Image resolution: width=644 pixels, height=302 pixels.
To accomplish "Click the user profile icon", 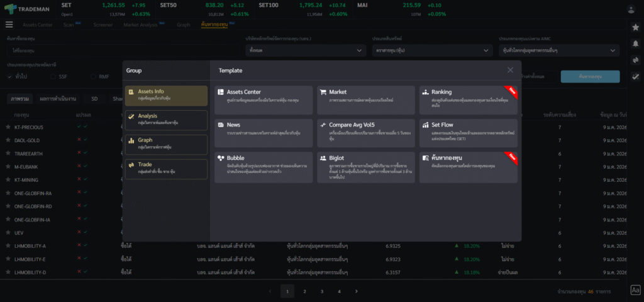I will click(x=631, y=9).
